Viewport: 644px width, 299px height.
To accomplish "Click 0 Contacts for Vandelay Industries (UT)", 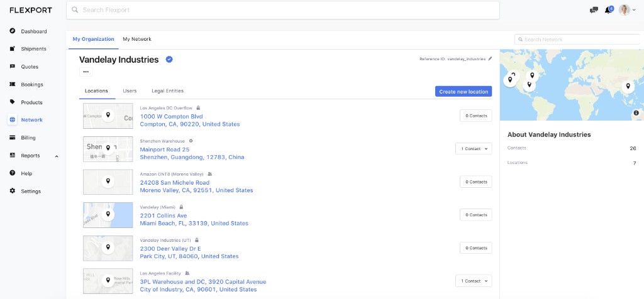I will (x=475, y=247).
